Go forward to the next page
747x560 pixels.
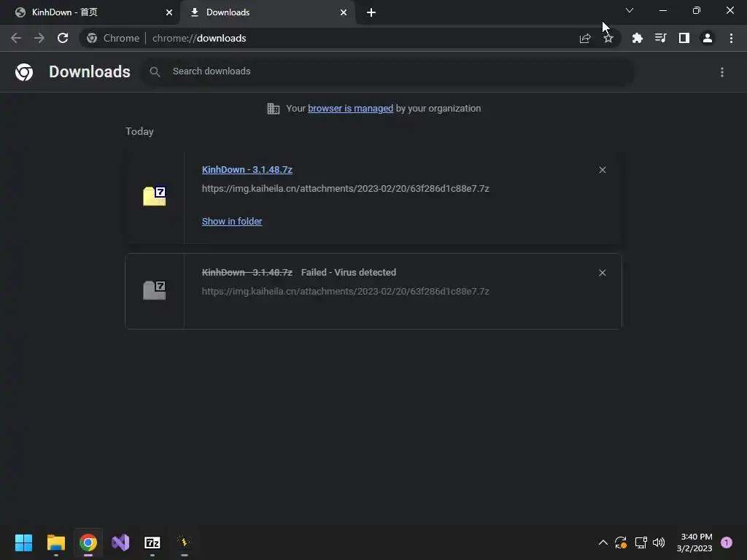tap(39, 38)
